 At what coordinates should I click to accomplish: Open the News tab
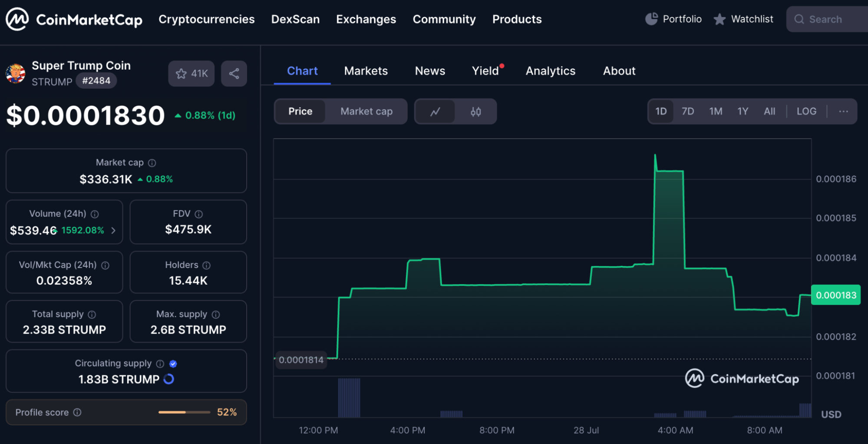coord(430,71)
